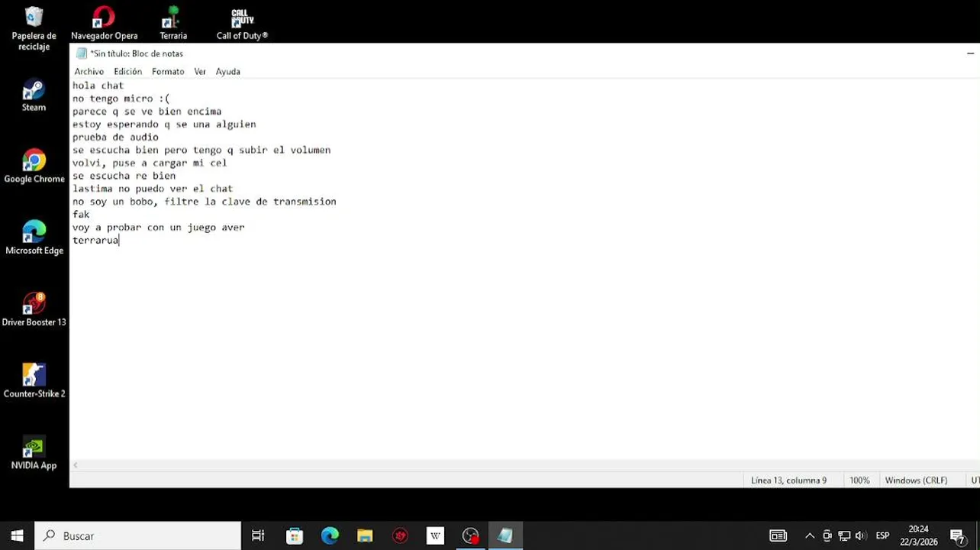Viewport: 980px width, 550px height.
Task: Open the touch keyboard tray icon
Action: (778, 535)
